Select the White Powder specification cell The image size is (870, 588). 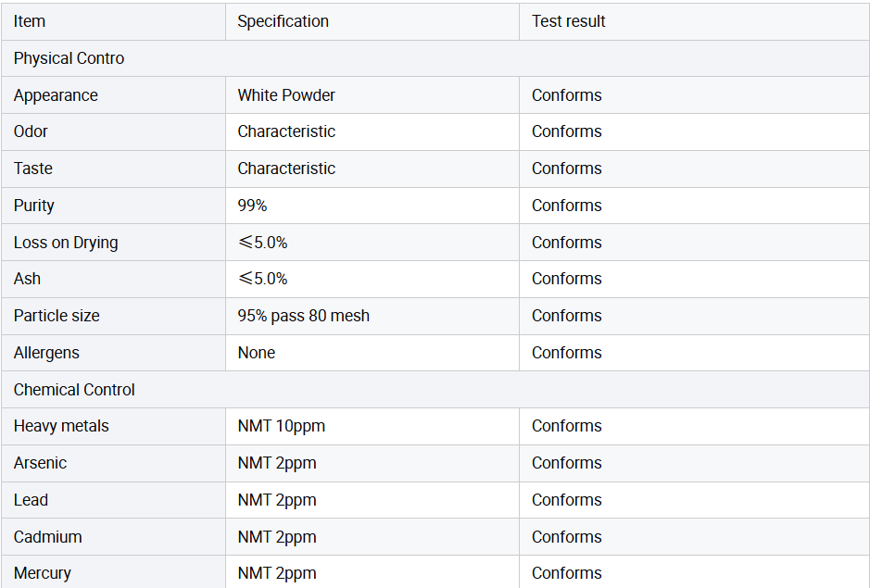[286, 95]
